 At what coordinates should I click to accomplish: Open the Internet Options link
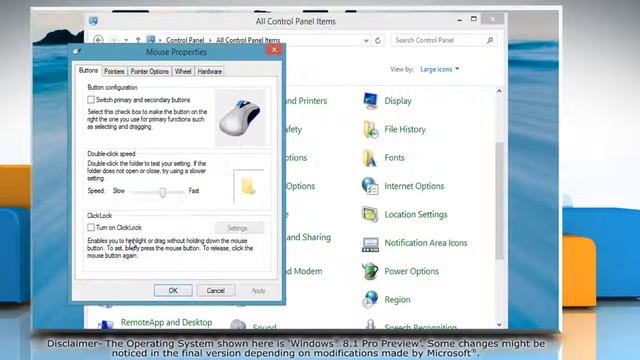coord(414,186)
